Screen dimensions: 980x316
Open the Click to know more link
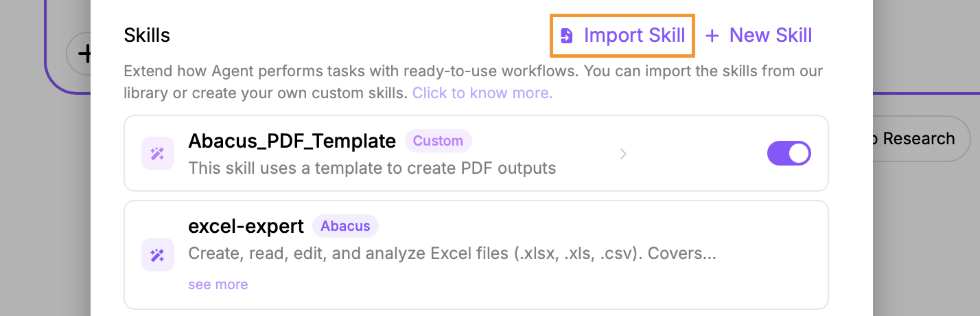(x=482, y=93)
